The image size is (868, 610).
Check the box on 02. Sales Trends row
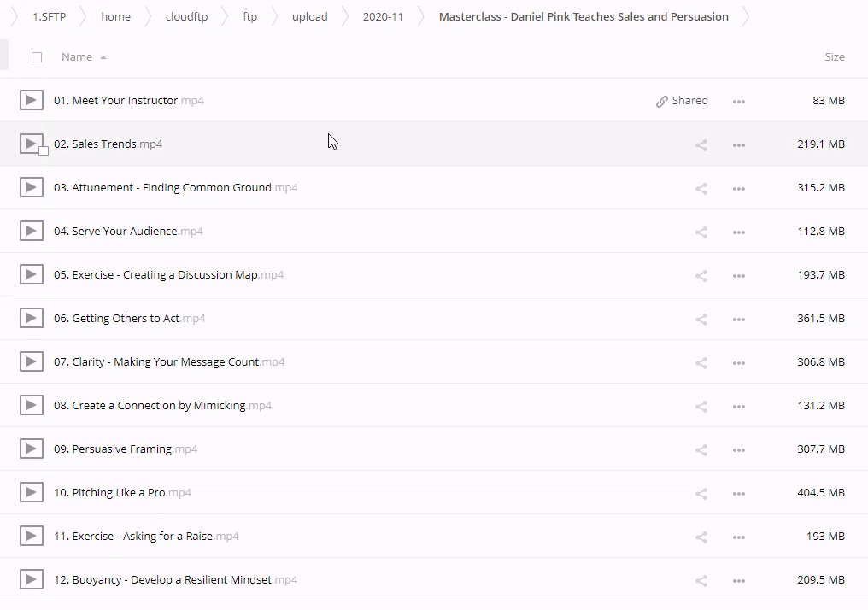pyautogui.click(x=44, y=151)
